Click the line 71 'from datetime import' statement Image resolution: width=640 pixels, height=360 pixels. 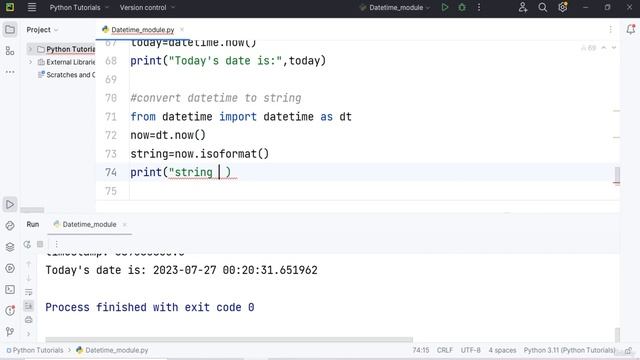(241, 117)
